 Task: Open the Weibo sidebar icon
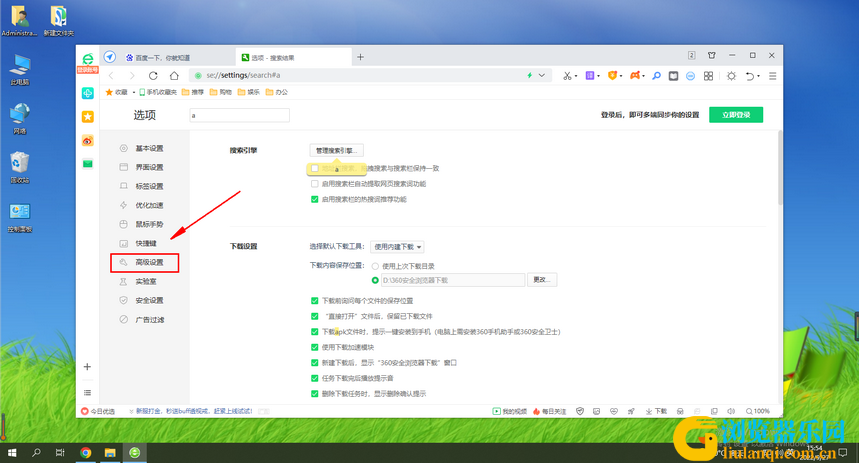[x=88, y=141]
